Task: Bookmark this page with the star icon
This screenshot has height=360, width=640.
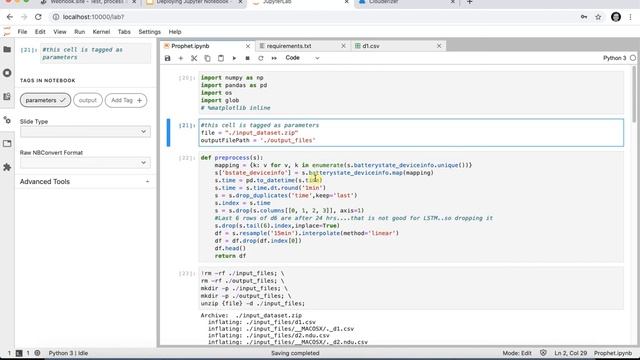Action: (x=598, y=17)
